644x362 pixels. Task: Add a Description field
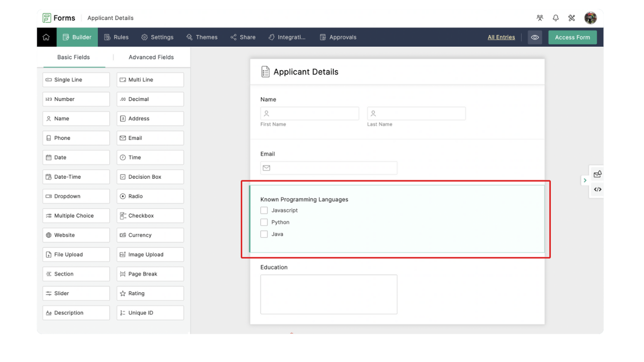(x=76, y=313)
